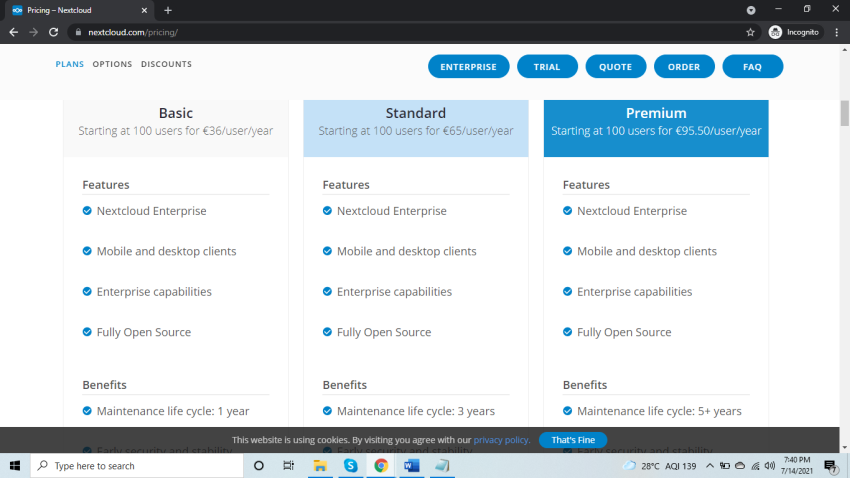The width and height of the screenshot is (850, 478).
Task: Click the Benefits heading in Premium column
Action: click(585, 385)
